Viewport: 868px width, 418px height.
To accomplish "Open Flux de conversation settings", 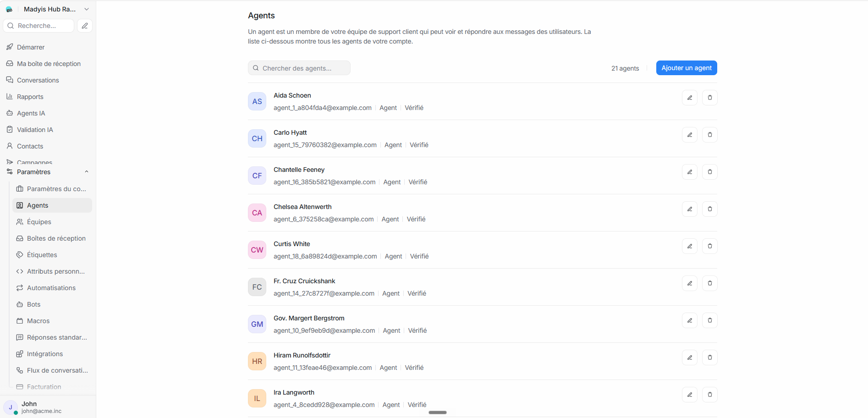I will click(x=52, y=370).
